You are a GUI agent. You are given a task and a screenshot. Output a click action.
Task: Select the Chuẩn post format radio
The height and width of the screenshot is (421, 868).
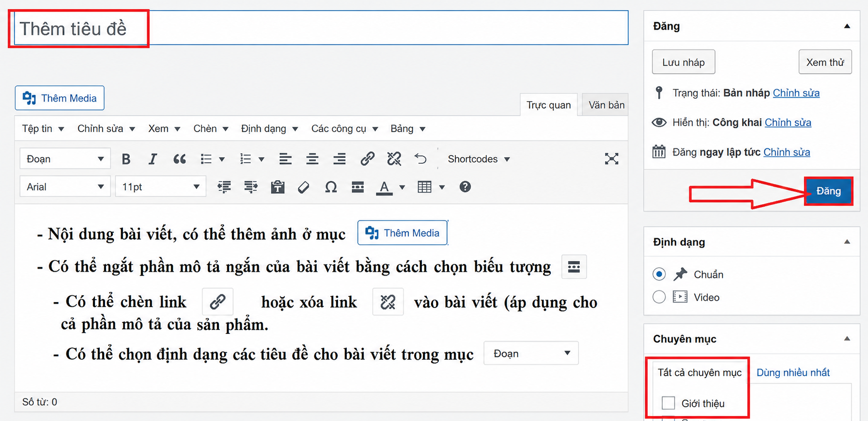point(659,274)
